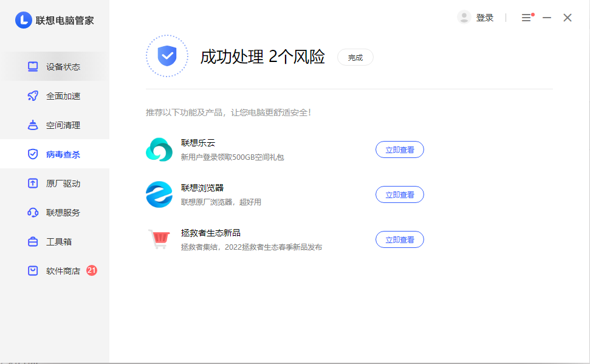Switch to 全面加速 section
The height and width of the screenshot is (364, 590).
click(x=55, y=96)
